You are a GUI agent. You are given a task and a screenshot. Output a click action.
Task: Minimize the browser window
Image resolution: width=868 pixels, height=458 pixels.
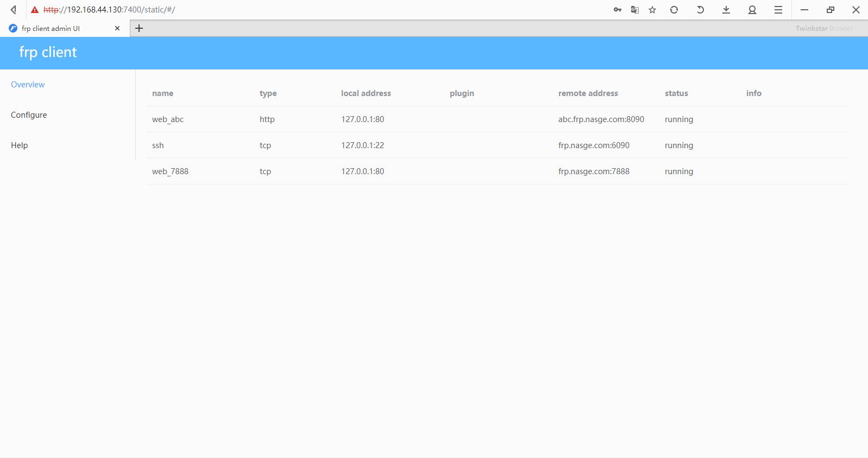(804, 10)
